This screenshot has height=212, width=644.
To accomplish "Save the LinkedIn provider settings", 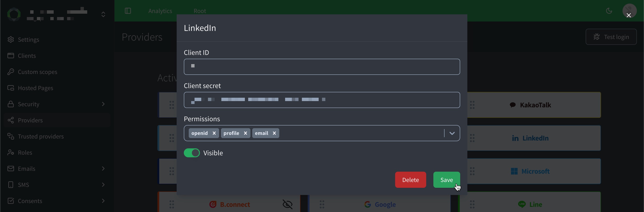I will point(446,180).
